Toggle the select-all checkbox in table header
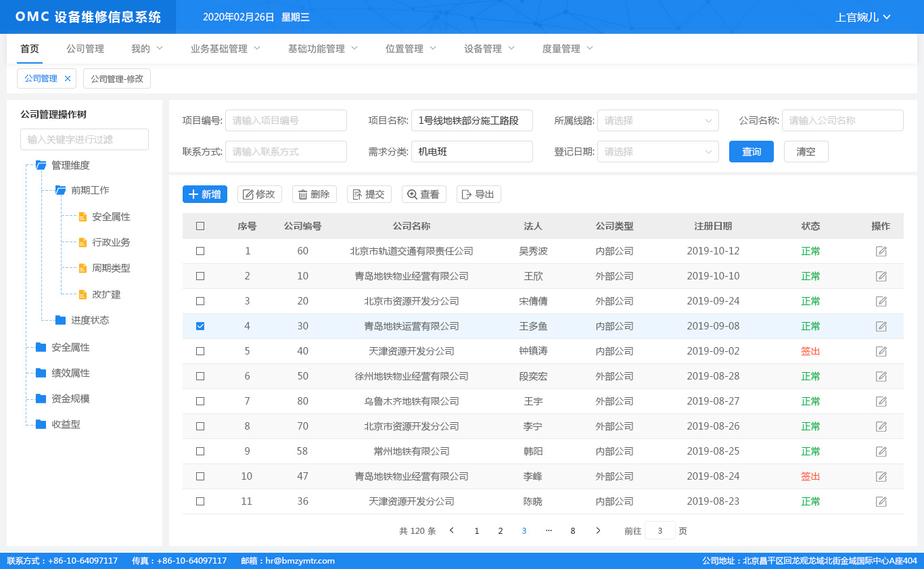This screenshot has width=924, height=569. (200, 226)
